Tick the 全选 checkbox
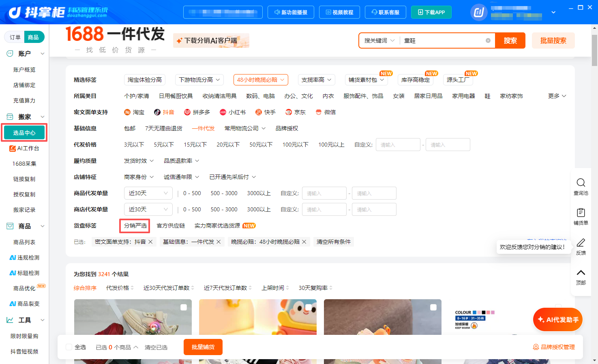This screenshot has height=364, width=598. pyautogui.click(x=69, y=347)
